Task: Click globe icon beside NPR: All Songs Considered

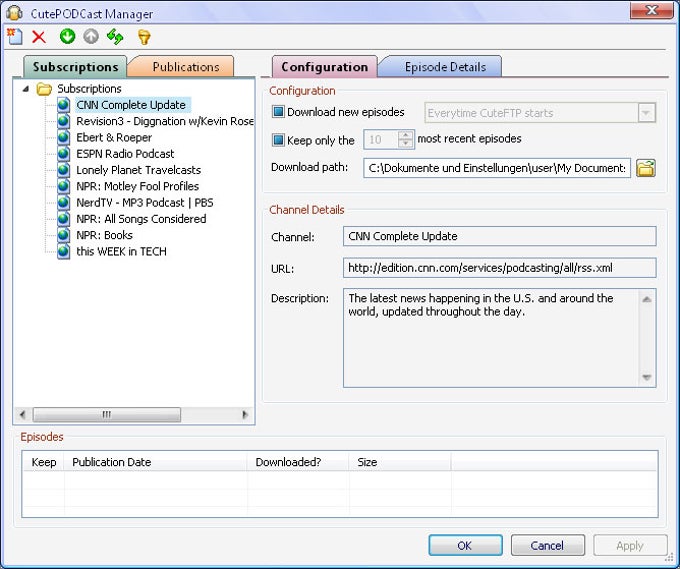Action: pos(63,219)
